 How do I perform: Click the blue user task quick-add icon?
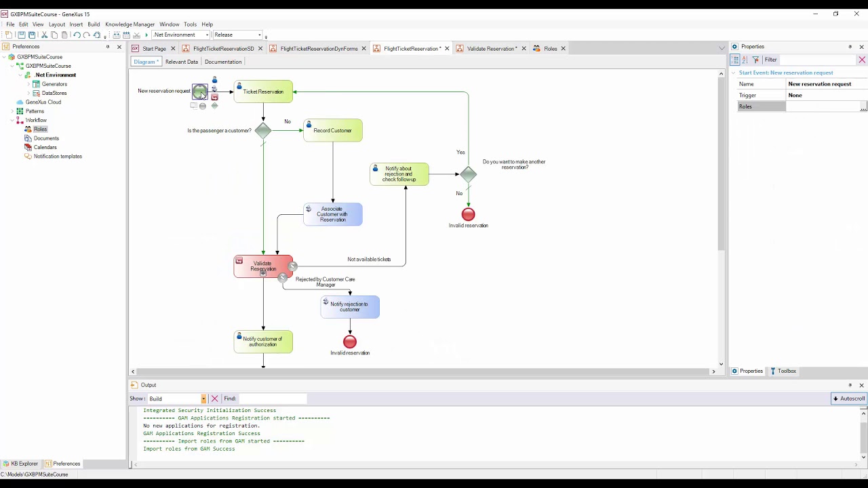click(214, 80)
